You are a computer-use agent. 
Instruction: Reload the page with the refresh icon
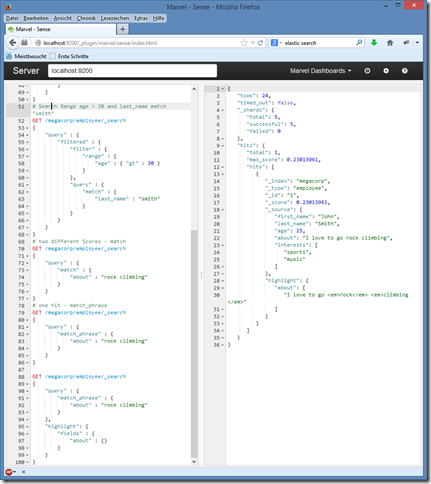coord(260,43)
